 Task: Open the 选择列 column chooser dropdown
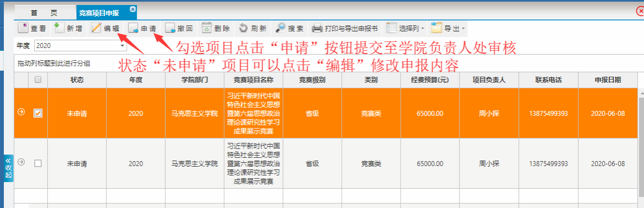(405, 29)
